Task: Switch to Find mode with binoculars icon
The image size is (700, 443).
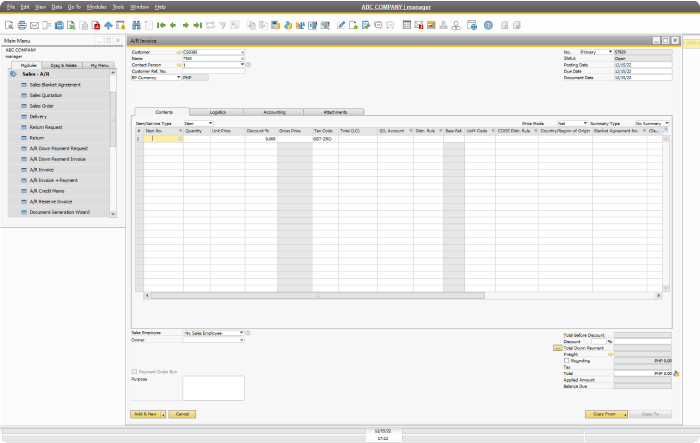Action: pos(137,25)
